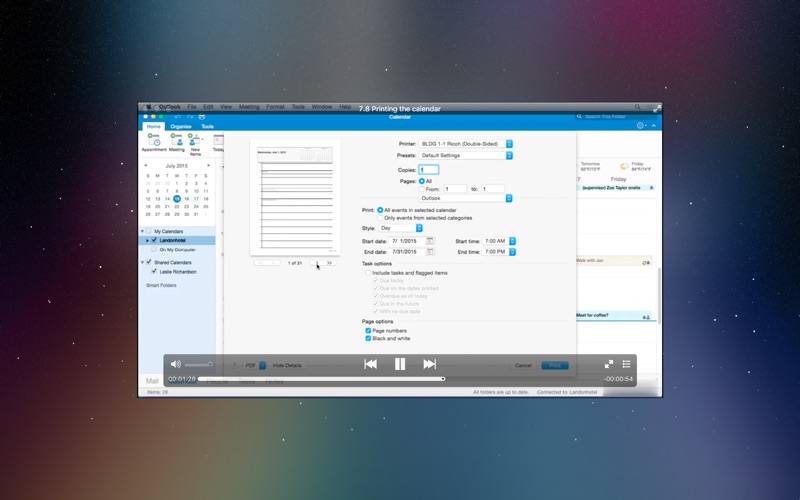The width and height of the screenshot is (800, 500).
Task: Click Search This Folder field
Action: point(616,116)
